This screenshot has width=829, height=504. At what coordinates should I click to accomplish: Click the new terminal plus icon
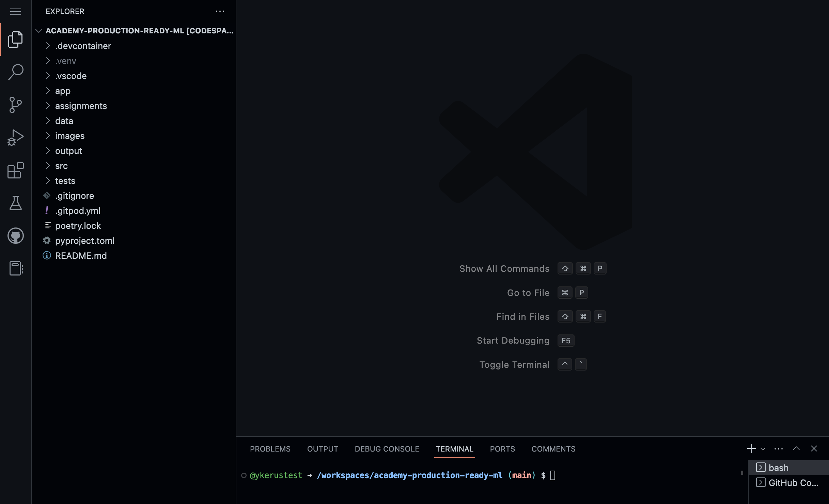[751, 448]
